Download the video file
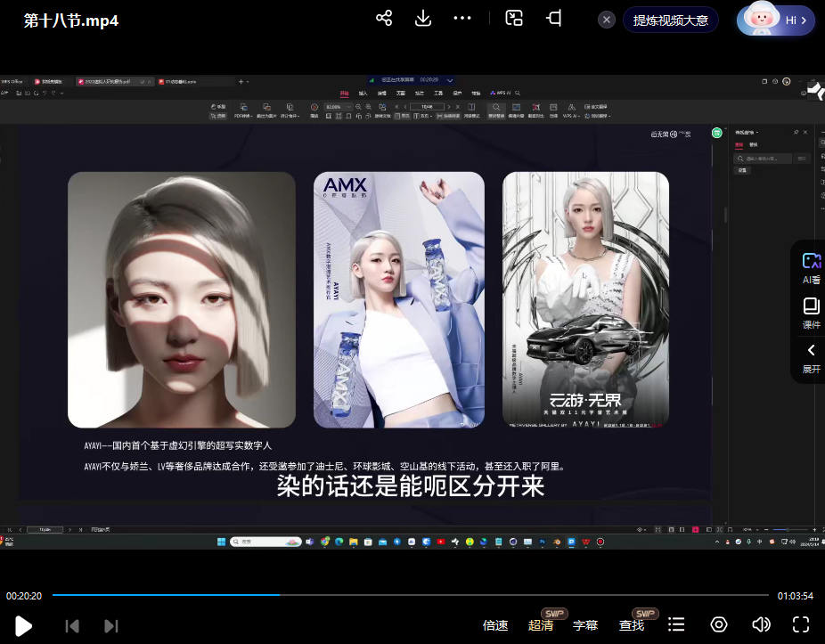Image resolution: width=825 pixels, height=644 pixels. tap(422, 18)
